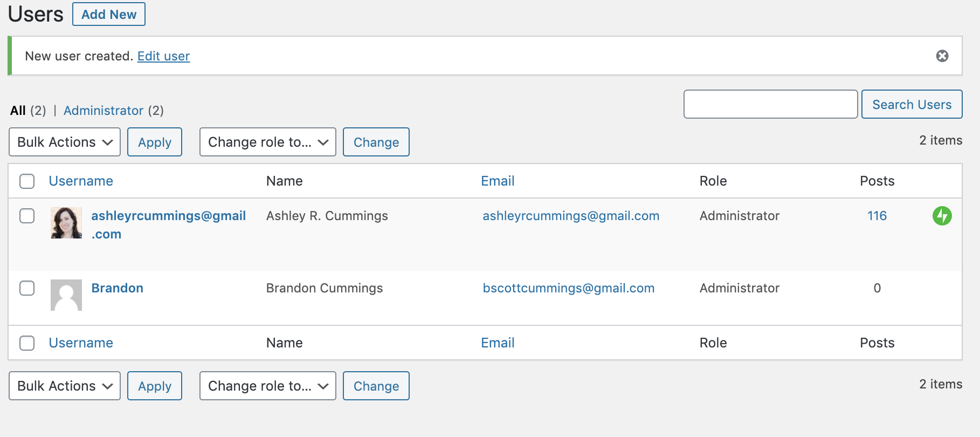Click Ashley's email address ashleyrcummings@gmail.com
This screenshot has width=980, height=437.
pos(571,216)
